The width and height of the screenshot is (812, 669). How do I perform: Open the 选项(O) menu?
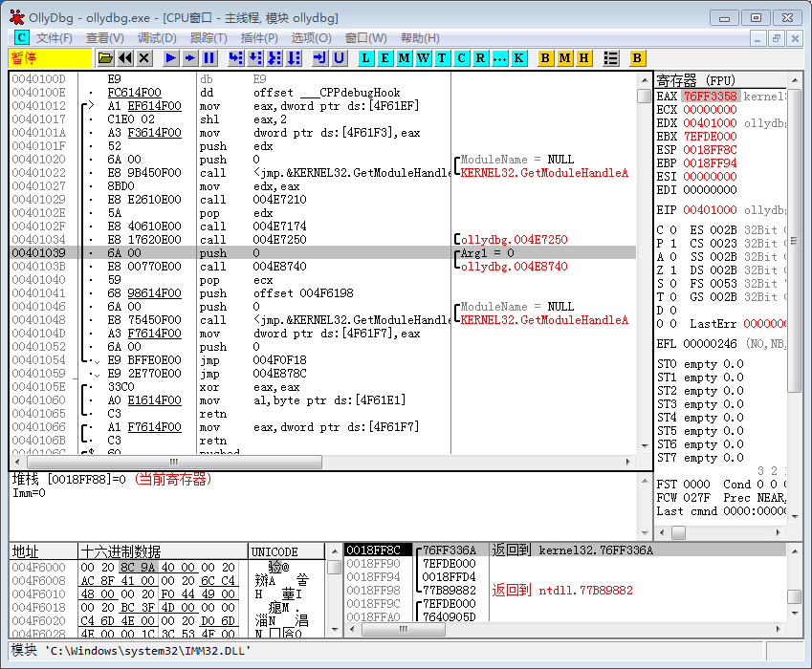pyautogui.click(x=311, y=38)
